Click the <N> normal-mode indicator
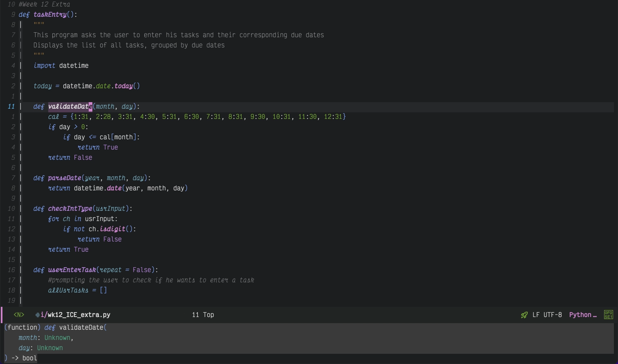The height and width of the screenshot is (364, 618). coord(19,315)
